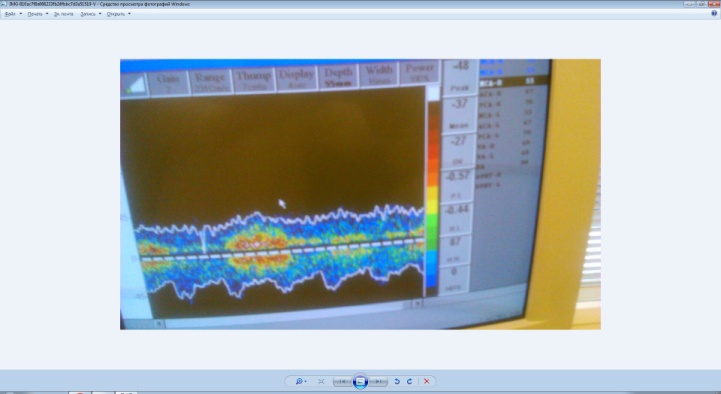This screenshot has width=721, height=394.
Task: Click the Power button in the photo
Action: 419,73
